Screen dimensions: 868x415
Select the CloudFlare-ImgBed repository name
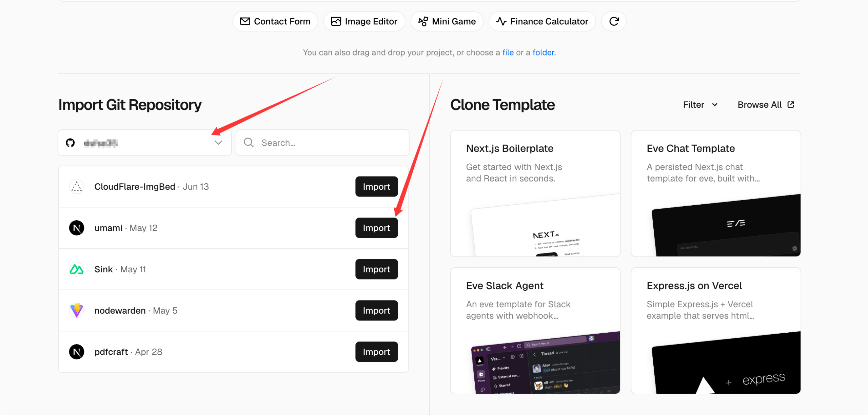point(135,187)
